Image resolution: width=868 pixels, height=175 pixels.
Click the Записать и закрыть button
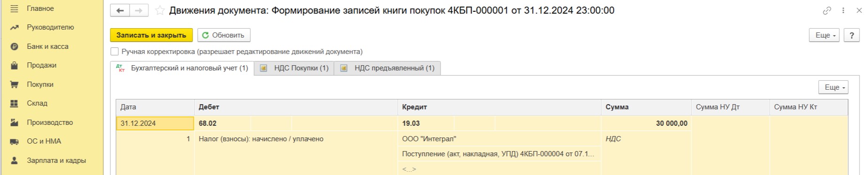[x=151, y=35]
